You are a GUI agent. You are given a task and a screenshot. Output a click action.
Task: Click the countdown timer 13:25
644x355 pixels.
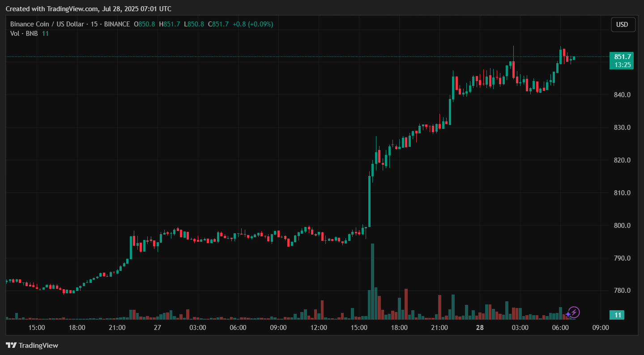623,65
